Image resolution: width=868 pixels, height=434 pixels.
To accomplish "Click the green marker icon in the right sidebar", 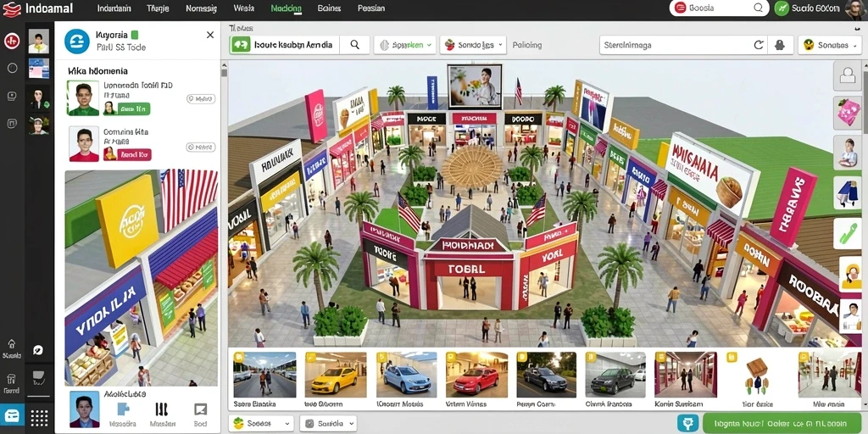I will tap(848, 232).
